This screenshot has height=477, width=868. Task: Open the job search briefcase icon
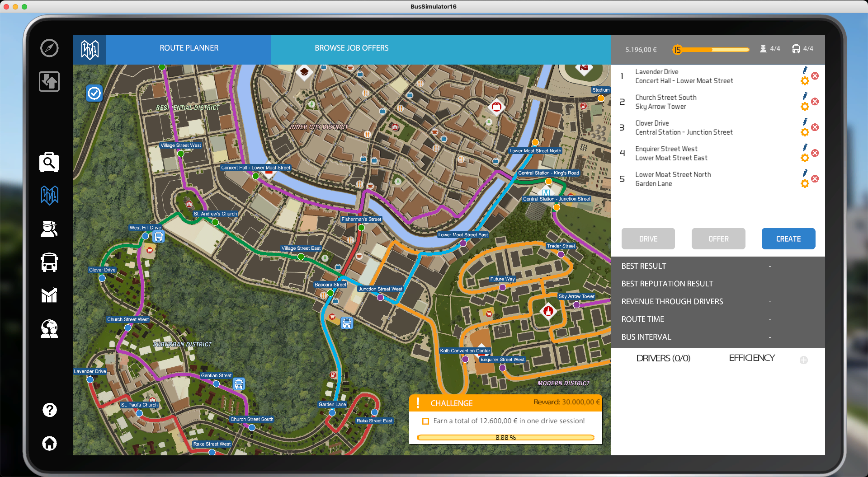tap(49, 162)
